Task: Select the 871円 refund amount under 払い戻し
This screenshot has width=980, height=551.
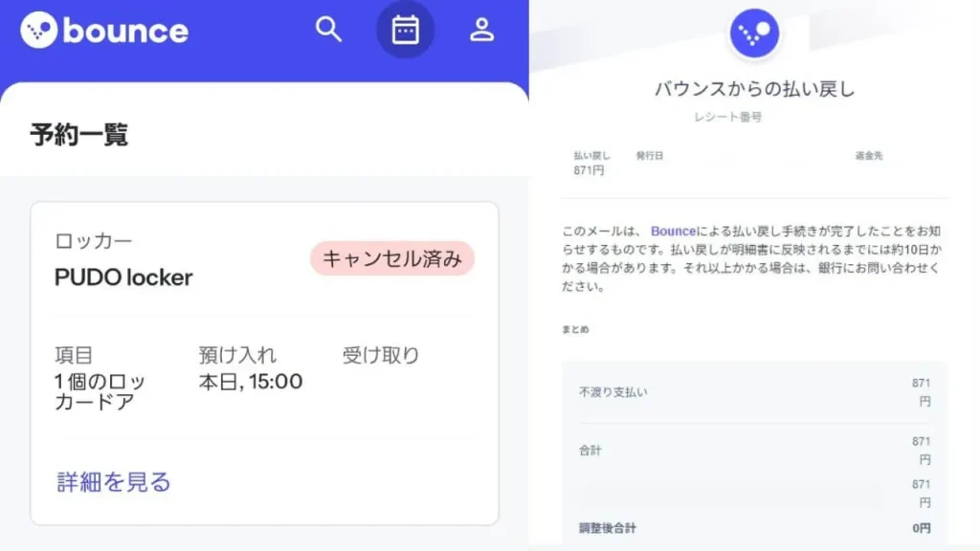Action: point(589,170)
